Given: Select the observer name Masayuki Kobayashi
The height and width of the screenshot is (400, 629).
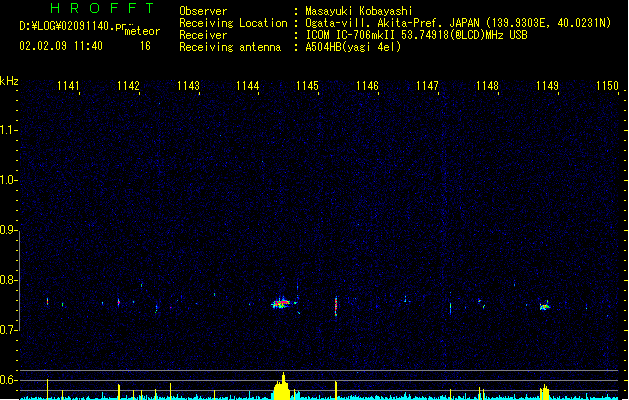Looking at the screenshot, I should [359, 11].
